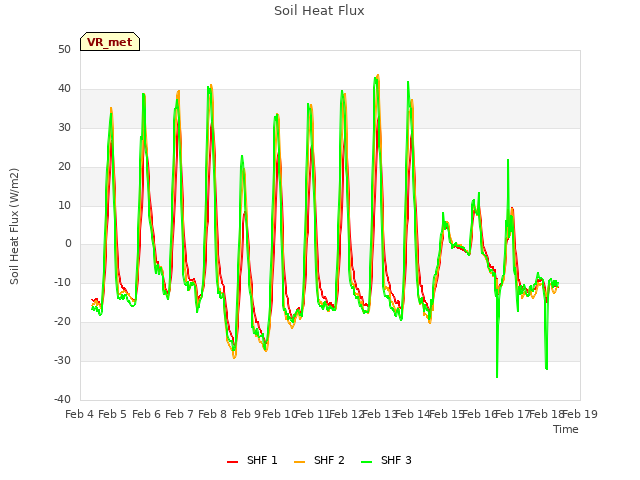640x480 pixels.
Task: Click the 10 y-axis tick label
Action: click(64, 205)
